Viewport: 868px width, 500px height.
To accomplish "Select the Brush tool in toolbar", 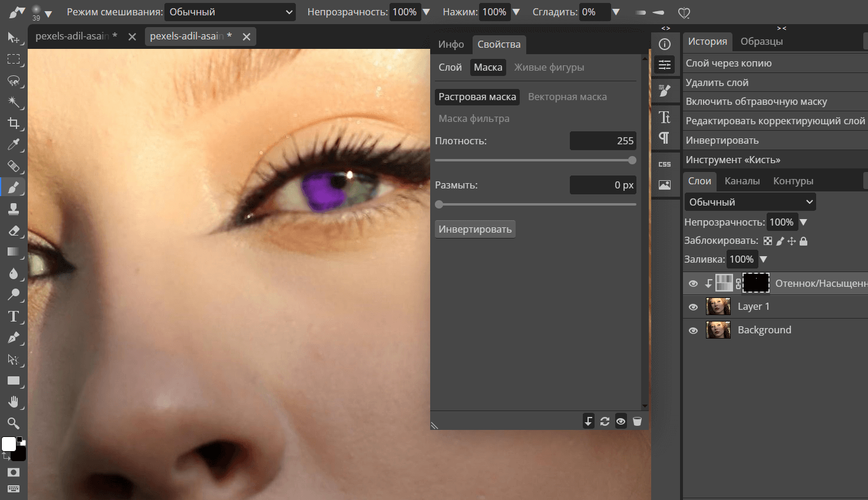I will pyautogui.click(x=13, y=187).
